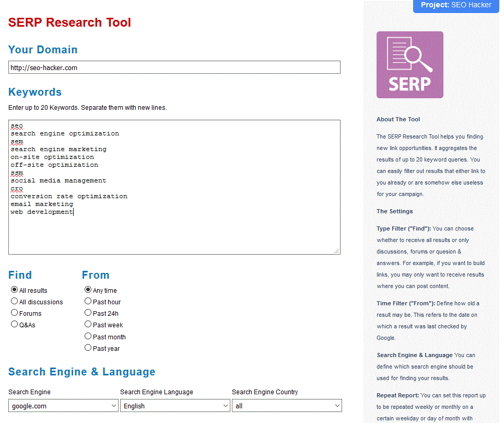Select the All discussions radio option
504x423 pixels.
(15, 301)
